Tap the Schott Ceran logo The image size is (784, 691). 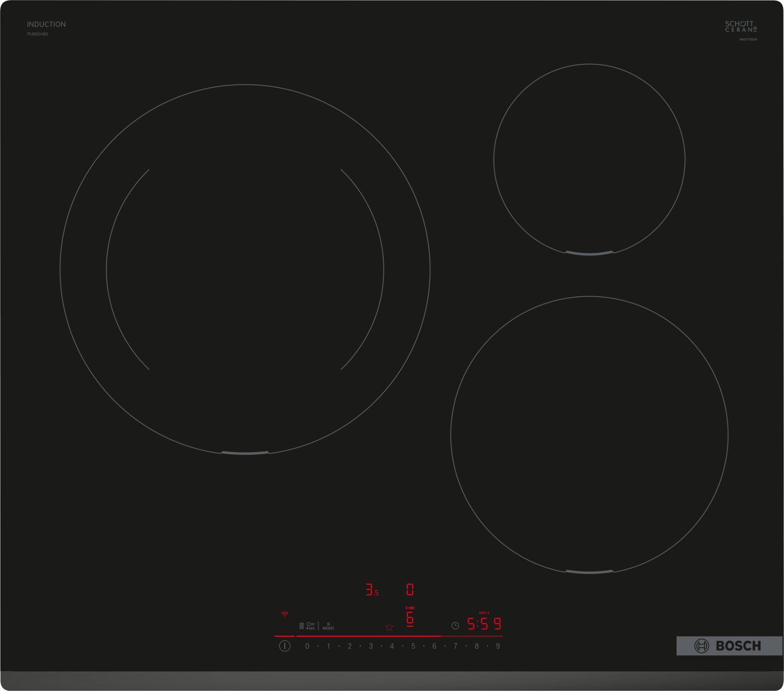point(740,26)
